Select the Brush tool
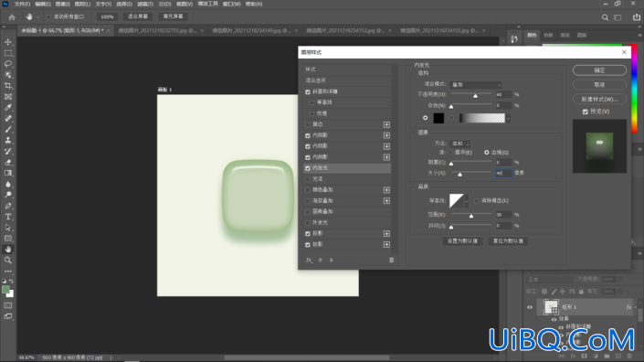Image resolution: width=644 pixels, height=362 pixels. click(8, 130)
